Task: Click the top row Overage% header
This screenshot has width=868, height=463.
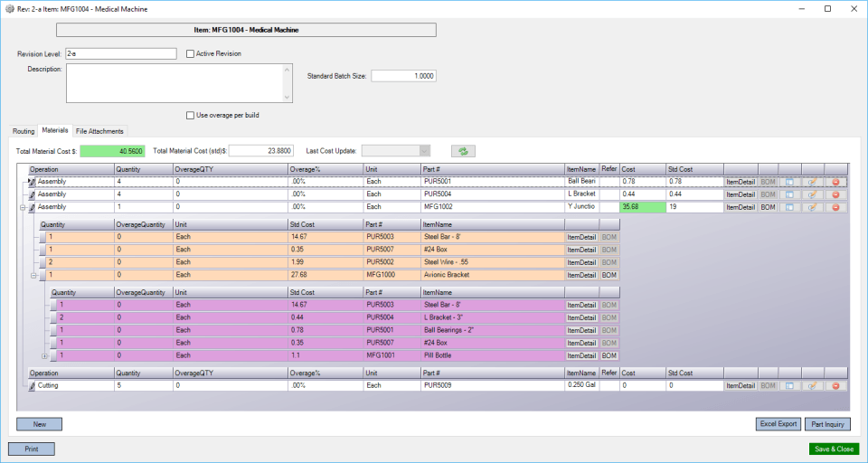Action: coord(325,169)
